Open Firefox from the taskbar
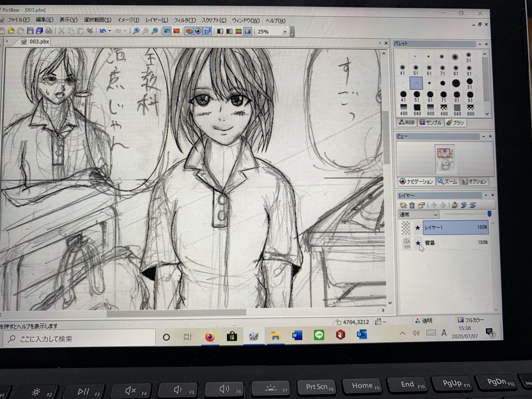 210,337
